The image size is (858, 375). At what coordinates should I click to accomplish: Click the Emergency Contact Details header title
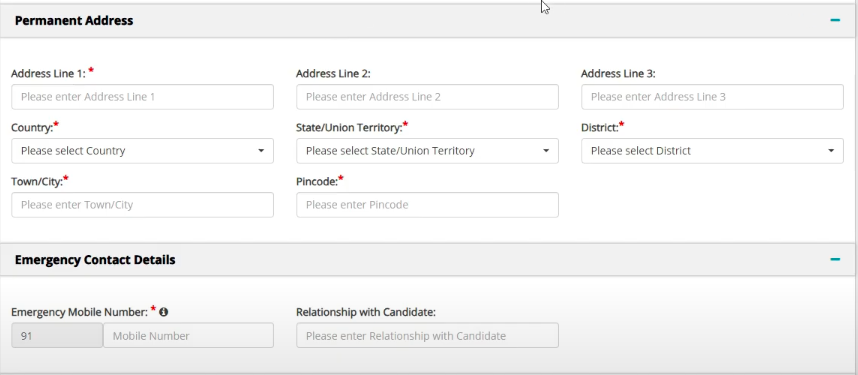pos(95,259)
